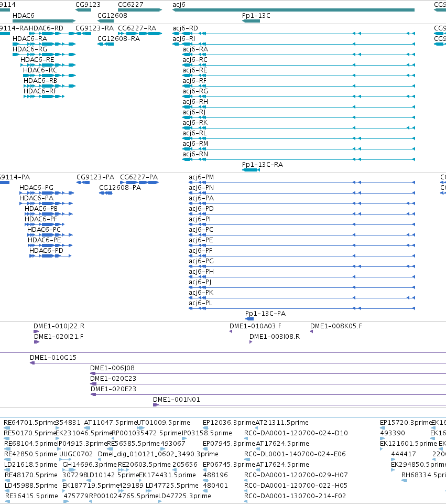Select EST Dmel_dig_010121_0602_3490.3prime
The height and width of the screenshot is (504, 446).
[x=158, y=454]
